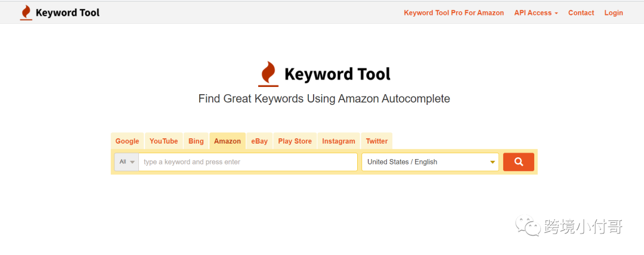Select the Amazon tab
644x255 pixels.
click(228, 141)
